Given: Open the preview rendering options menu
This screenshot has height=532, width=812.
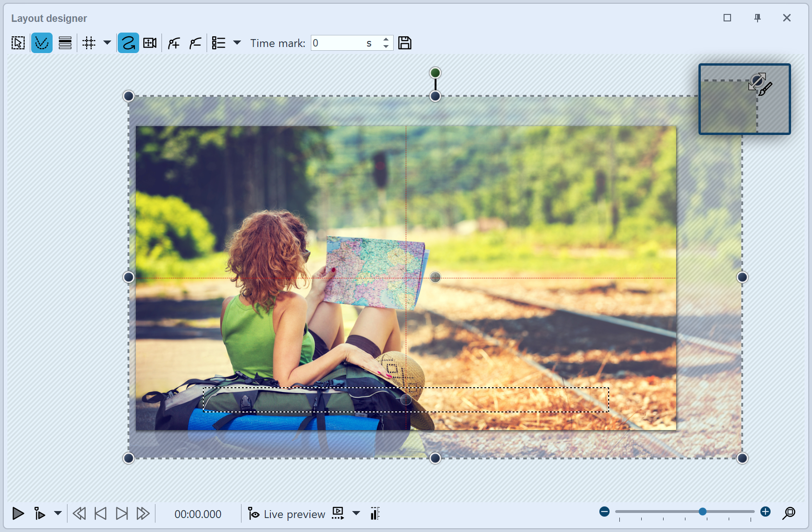Looking at the screenshot, I should 356,514.
